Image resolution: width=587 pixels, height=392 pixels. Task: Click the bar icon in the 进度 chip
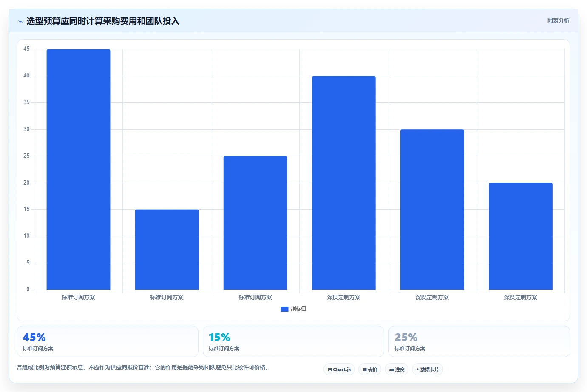tap(391, 370)
